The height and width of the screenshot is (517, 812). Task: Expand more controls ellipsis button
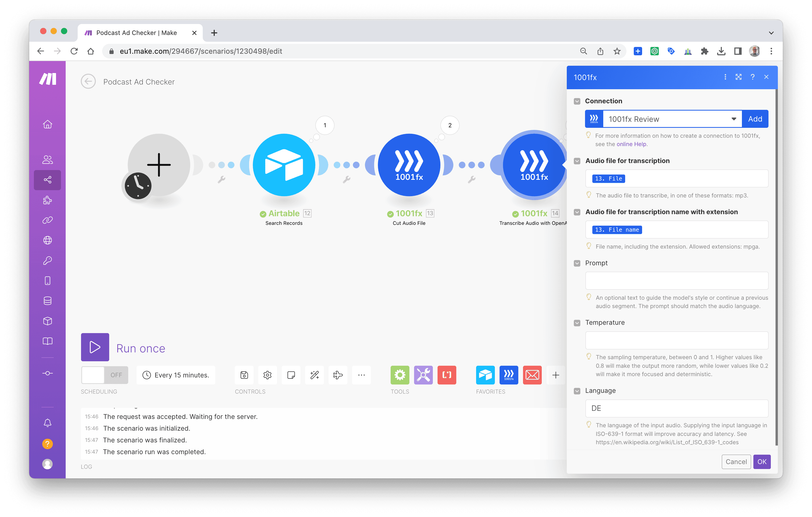click(x=361, y=375)
